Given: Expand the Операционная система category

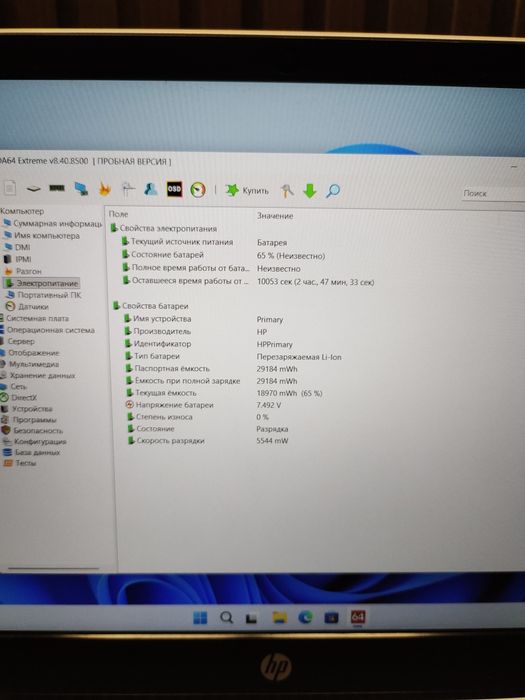Looking at the screenshot, I should pos(47,330).
